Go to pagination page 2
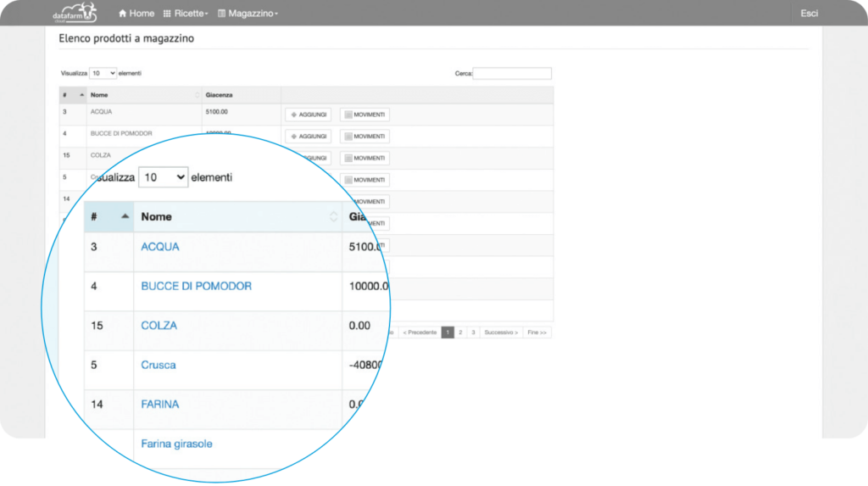Viewport: 868px width, 486px height. [460, 332]
